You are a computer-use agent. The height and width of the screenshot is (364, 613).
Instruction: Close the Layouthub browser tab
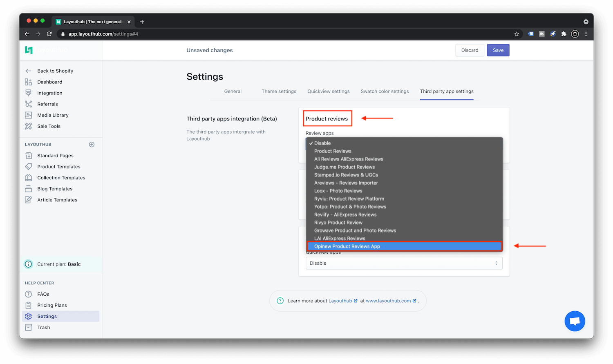pos(129,22)
